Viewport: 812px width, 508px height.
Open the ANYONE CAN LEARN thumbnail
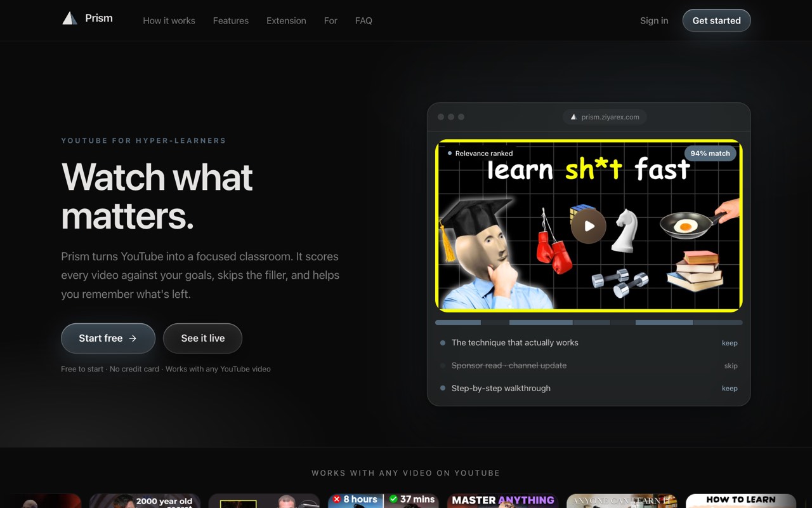(622, 501)
